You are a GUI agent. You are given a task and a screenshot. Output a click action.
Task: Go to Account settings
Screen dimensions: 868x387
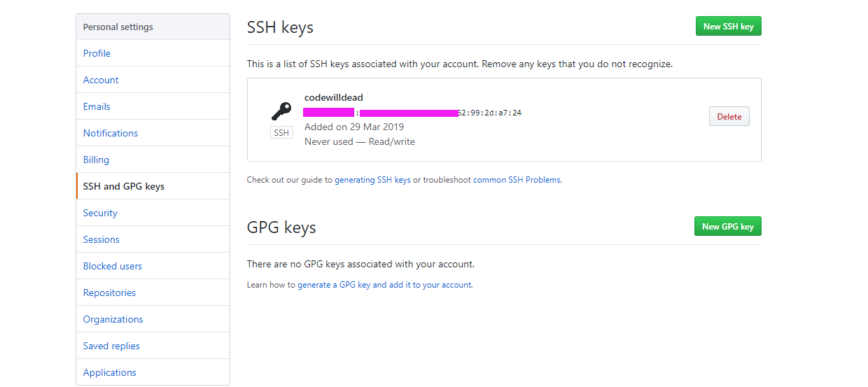coord(101,80)
